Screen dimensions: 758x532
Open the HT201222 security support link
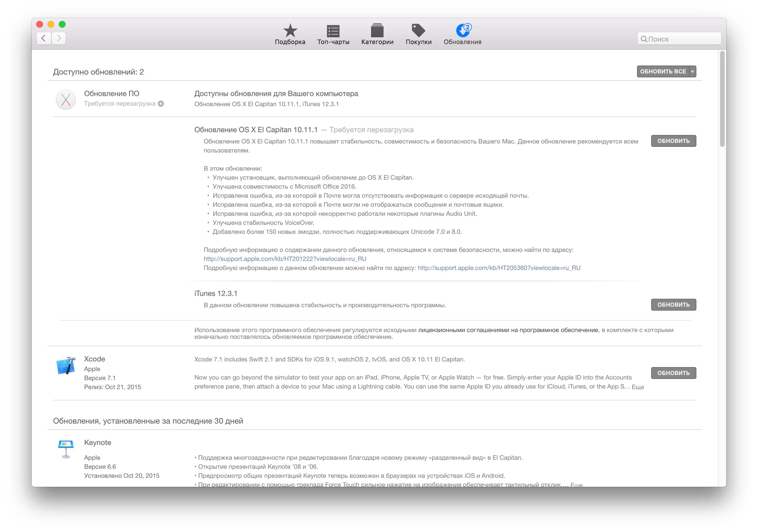[285, 259]
